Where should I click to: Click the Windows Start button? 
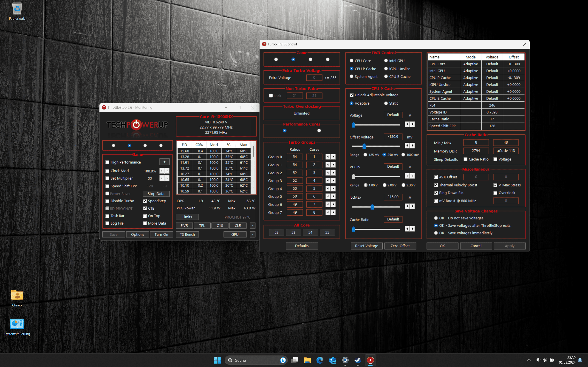[x=217, y=360]
